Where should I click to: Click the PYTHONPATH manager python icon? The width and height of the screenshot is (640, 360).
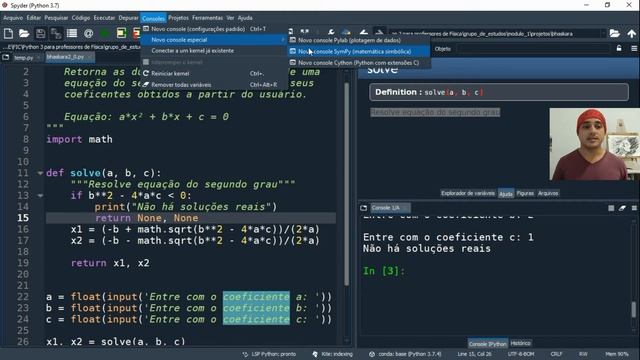tap(346, 32)
